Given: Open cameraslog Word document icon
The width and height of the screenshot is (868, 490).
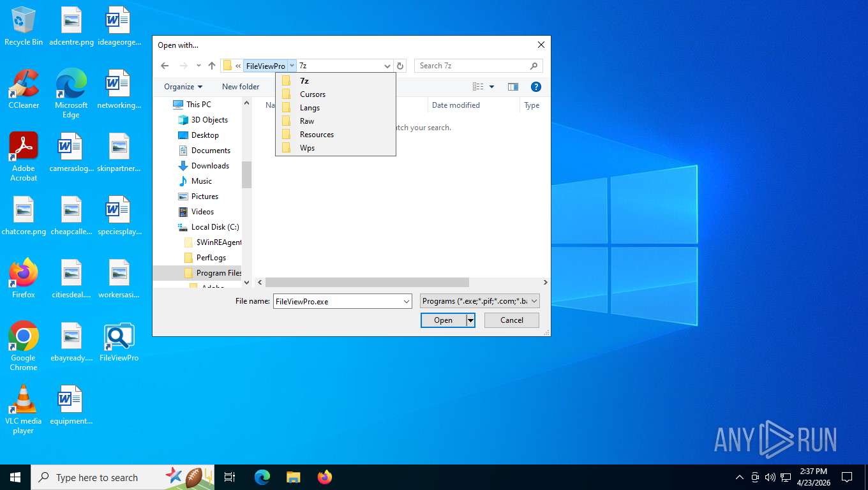Looking at the screenshot, I should pyautogui.click(x=71, y=152).
